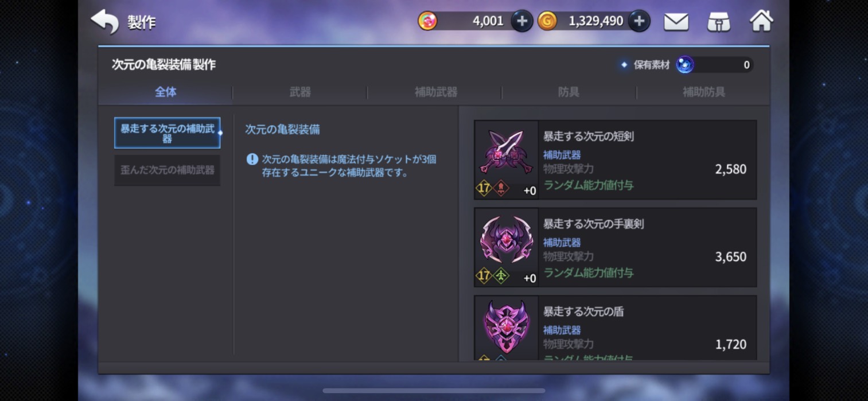Switch to the 全体 tab
This screenshot has height=401, width=868.
tap(166, 92)
